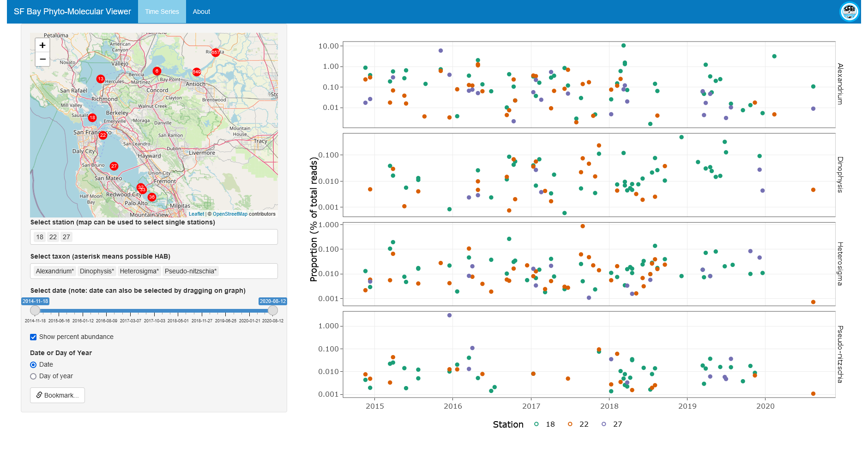Screen dimensions: 868x453
Task: Uncheck Show percent abundance checkbox
Action: point(33,337)
